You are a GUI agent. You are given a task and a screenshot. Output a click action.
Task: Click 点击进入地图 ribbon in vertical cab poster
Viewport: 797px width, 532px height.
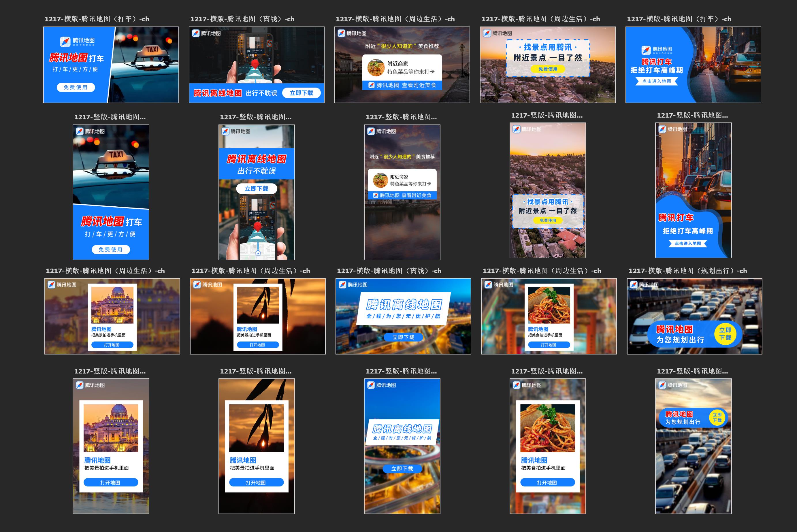point(688,243)
